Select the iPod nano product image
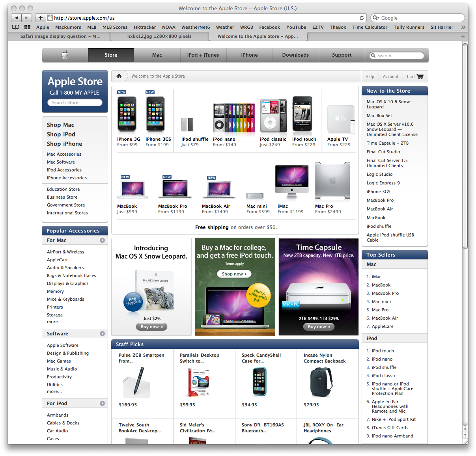Viewport: 476px width, 456px height. pyautogui.click(x=234, y=117)
